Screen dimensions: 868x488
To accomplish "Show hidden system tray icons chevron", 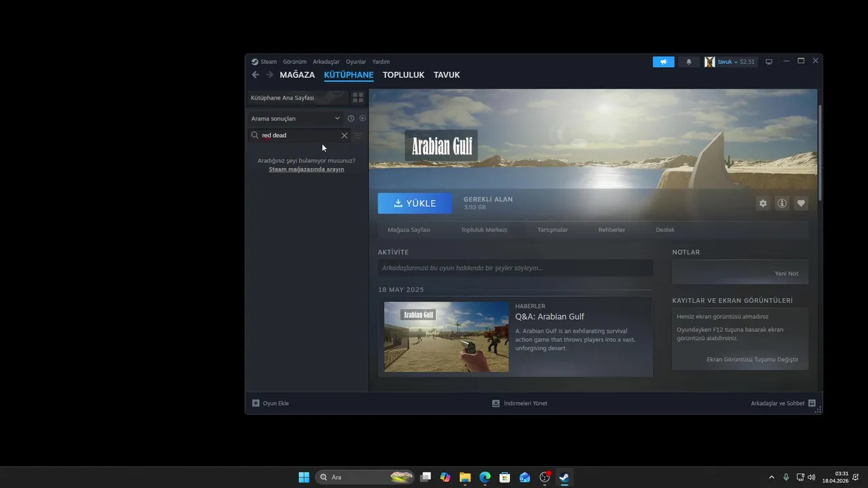I will click(771, 477).
